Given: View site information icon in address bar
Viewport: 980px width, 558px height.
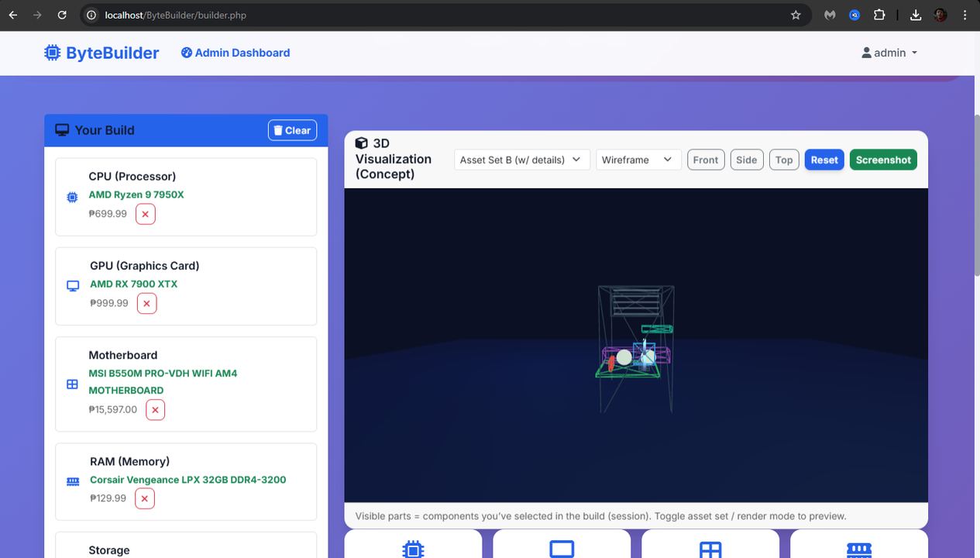Looking at the screenshot, I should coord(91,15).
